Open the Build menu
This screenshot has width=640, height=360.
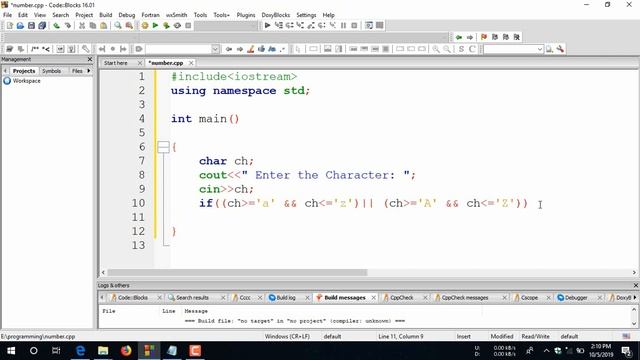click(106, 15)
